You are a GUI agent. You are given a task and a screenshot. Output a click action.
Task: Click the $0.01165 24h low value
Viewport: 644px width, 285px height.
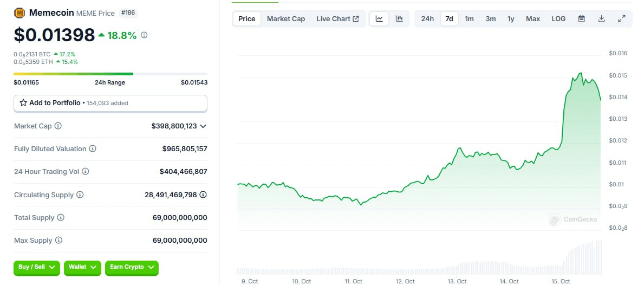coord(27,82)
